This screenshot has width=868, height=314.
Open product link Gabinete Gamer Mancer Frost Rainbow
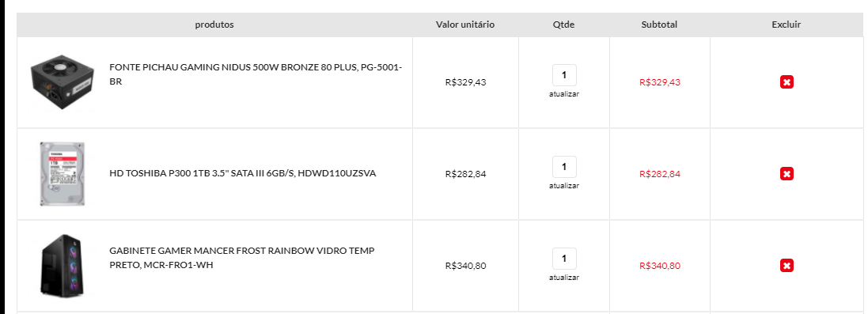(x=242, y=258)
